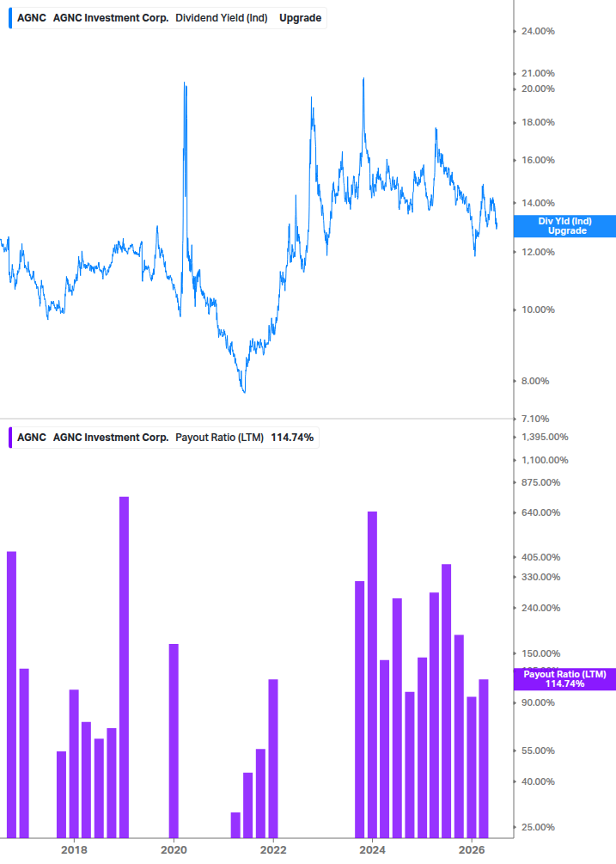Click the 2022 label on the time axis
Screen dimensions: 616x864
pos(273,849)
